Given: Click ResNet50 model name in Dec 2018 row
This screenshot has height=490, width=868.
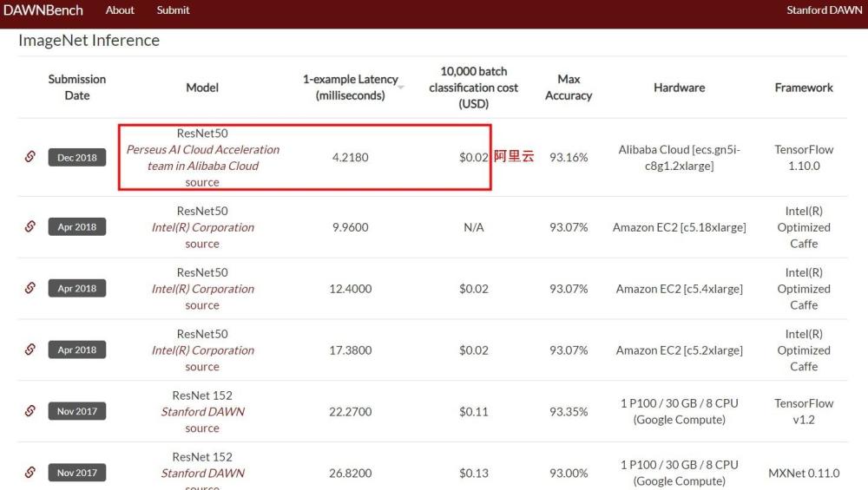Looking at the screenshot, I should 202,134.
